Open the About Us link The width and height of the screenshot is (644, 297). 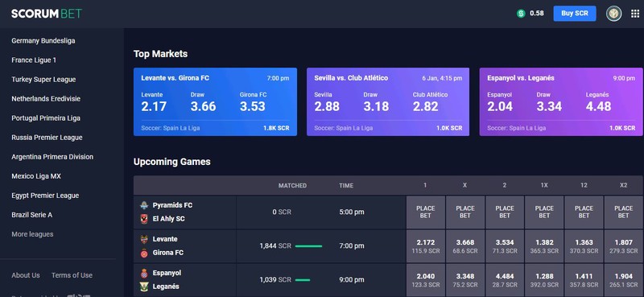[x=26, y=275]
